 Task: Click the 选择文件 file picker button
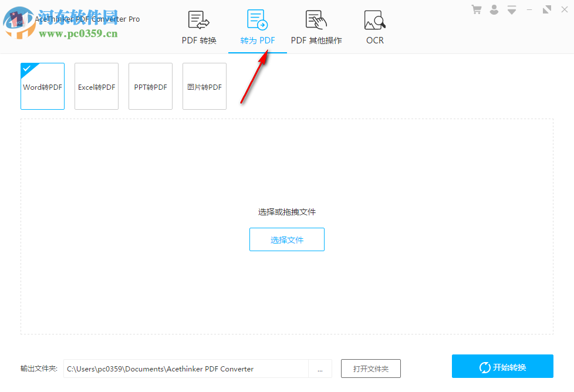pyautogui.click(x=286, y=239)
